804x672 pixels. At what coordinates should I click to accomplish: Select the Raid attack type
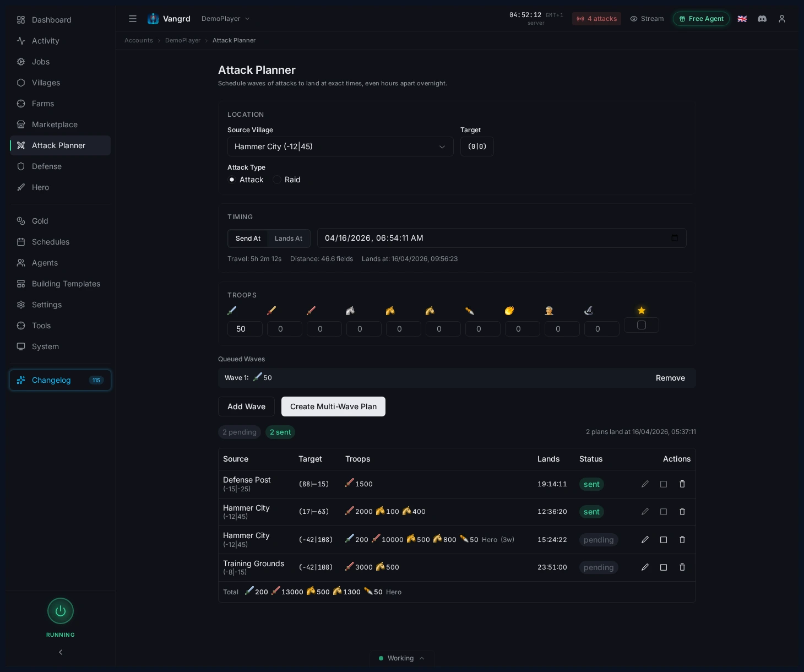click(x=277, y=180)
